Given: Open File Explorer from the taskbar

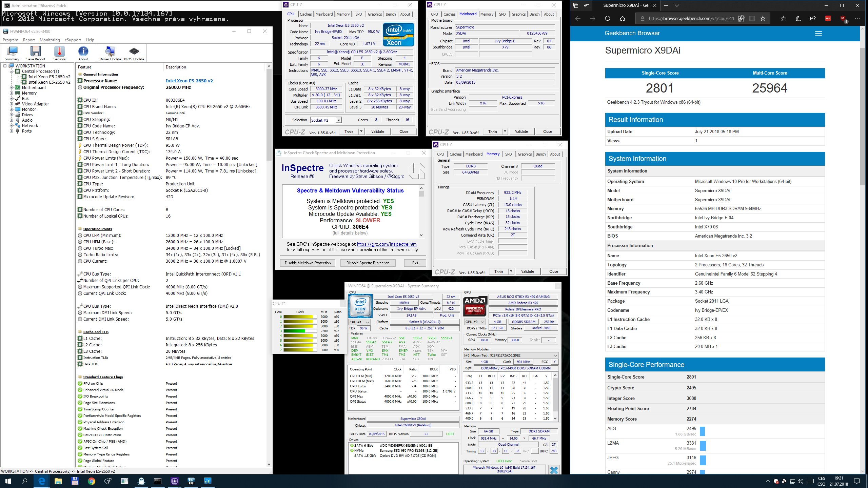Looking at the screenshot, I should 58,481.
